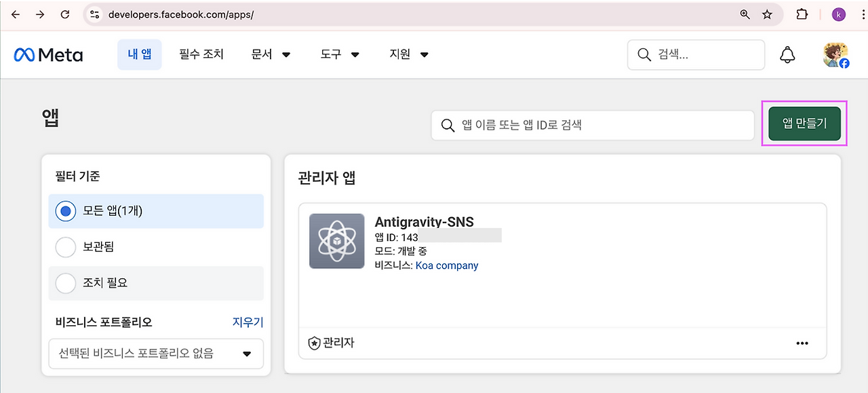The height and width of the screenshot is (393, 868).
Task: Click the zoom magnifier icon in address bar
Action: [745, 14]
